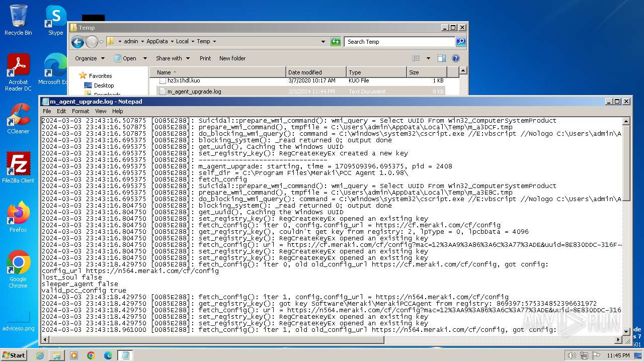Click Local breadcrumb segment

[182, 42]
